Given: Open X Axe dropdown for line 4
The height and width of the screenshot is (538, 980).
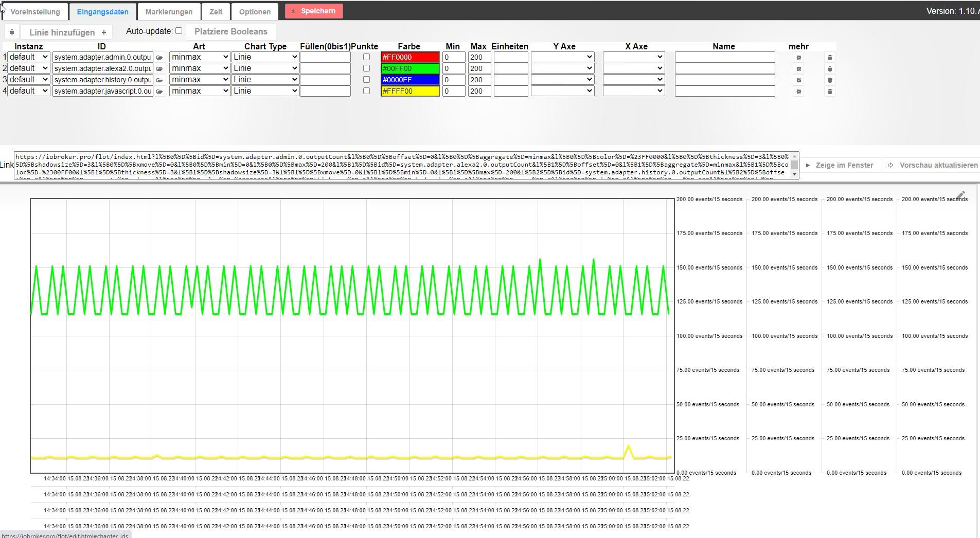Looking at the screenshot, I should tap(634, 91).
